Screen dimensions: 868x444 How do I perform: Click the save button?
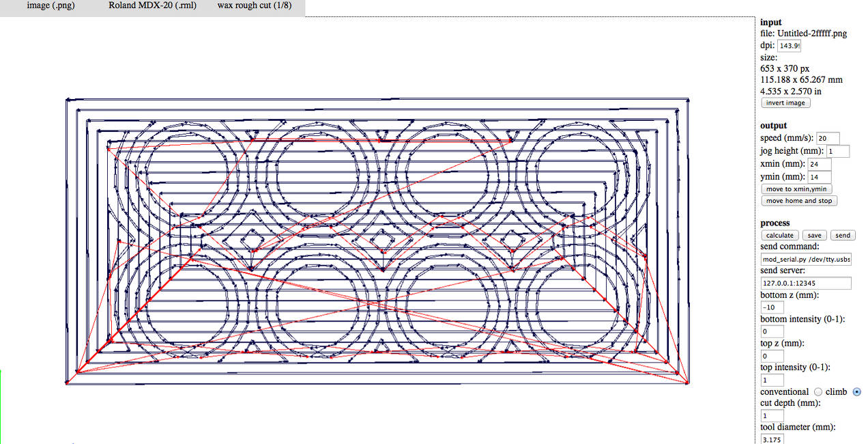click(x=814, y=235)
